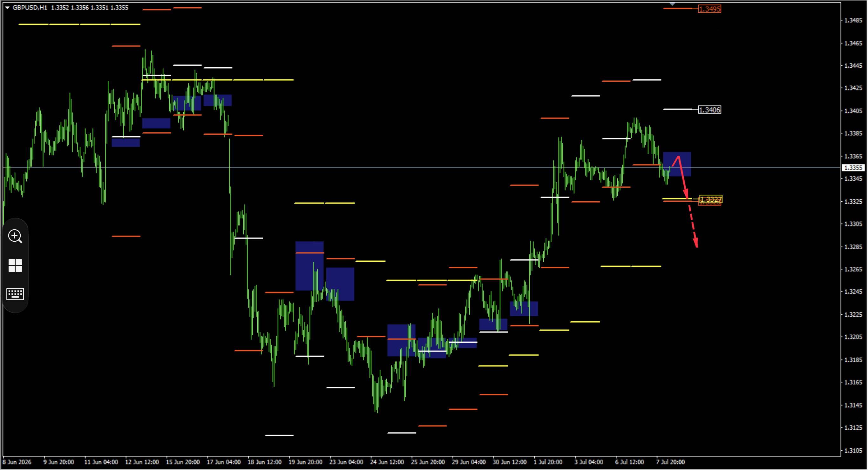This screenshot has width=868, height=470.
Task: Click the 1.3205 price scale value
Action: 853,337
